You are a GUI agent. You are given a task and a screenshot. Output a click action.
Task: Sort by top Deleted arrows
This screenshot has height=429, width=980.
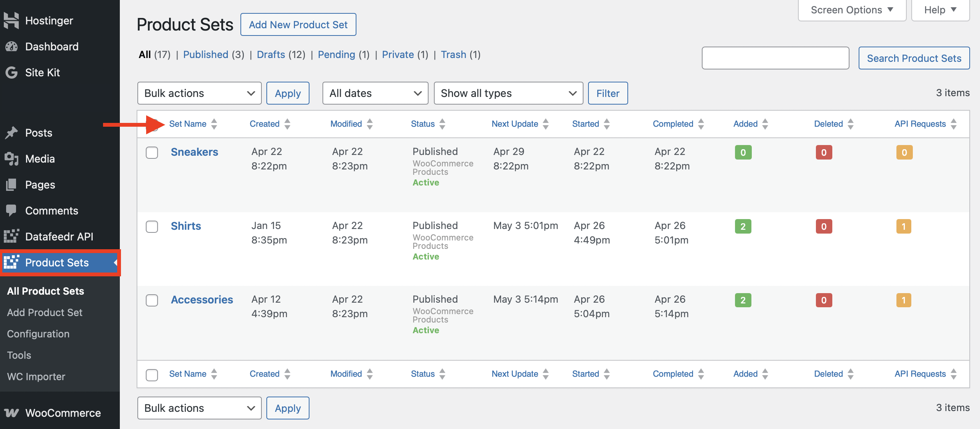click(851, 124)
